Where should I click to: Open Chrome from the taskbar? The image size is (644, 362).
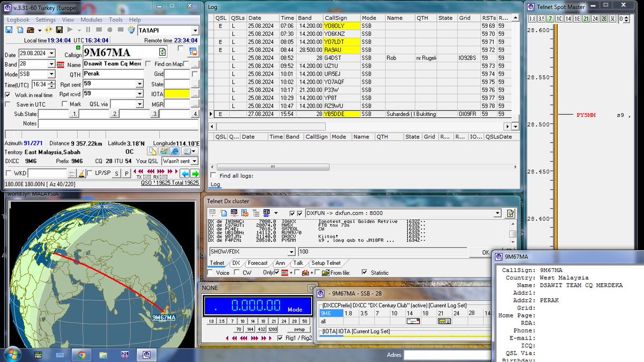coord(82,355)
